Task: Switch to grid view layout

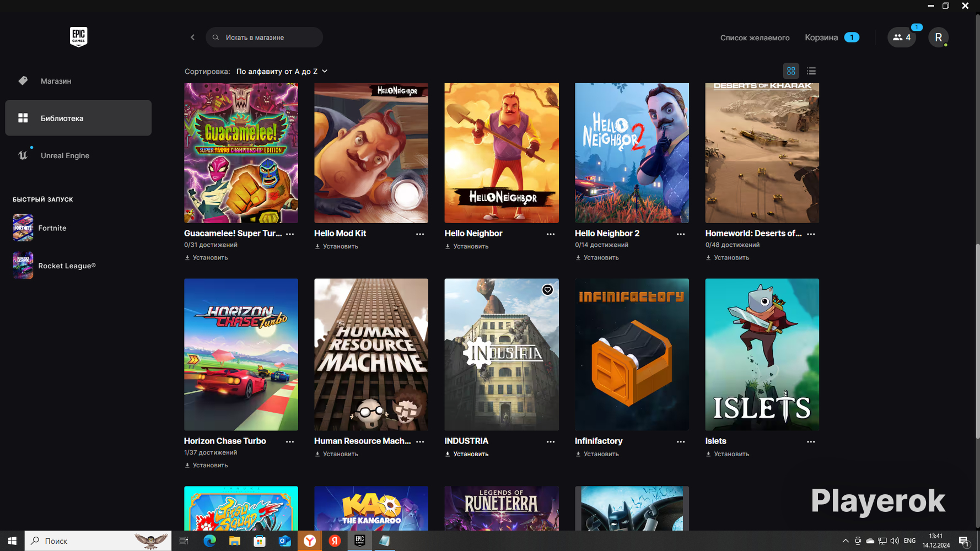Action: point(791,71)
